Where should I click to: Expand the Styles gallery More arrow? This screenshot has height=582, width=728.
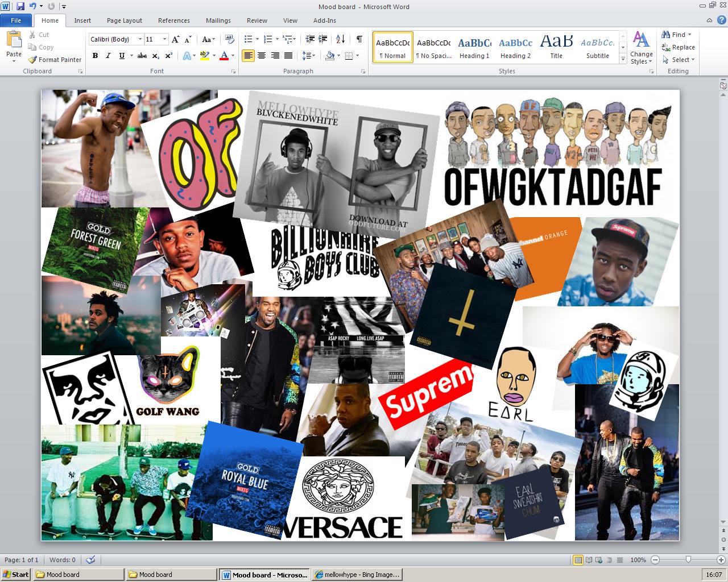[623, 58]
